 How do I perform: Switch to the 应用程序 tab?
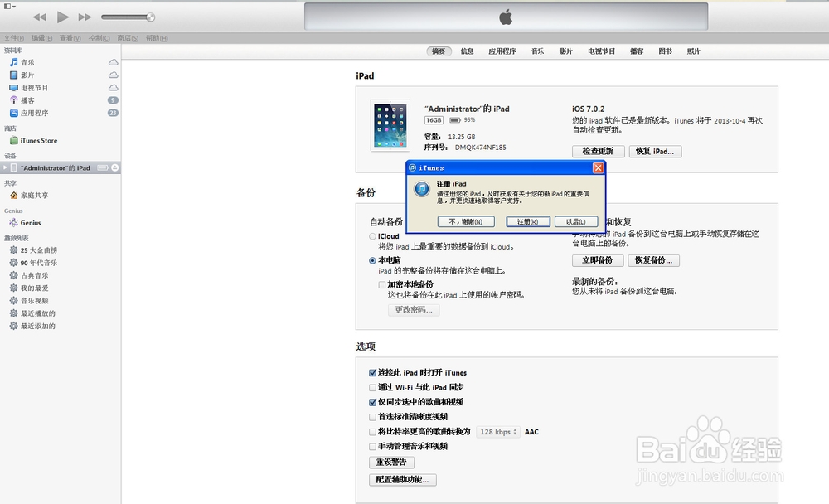[502, 51]
